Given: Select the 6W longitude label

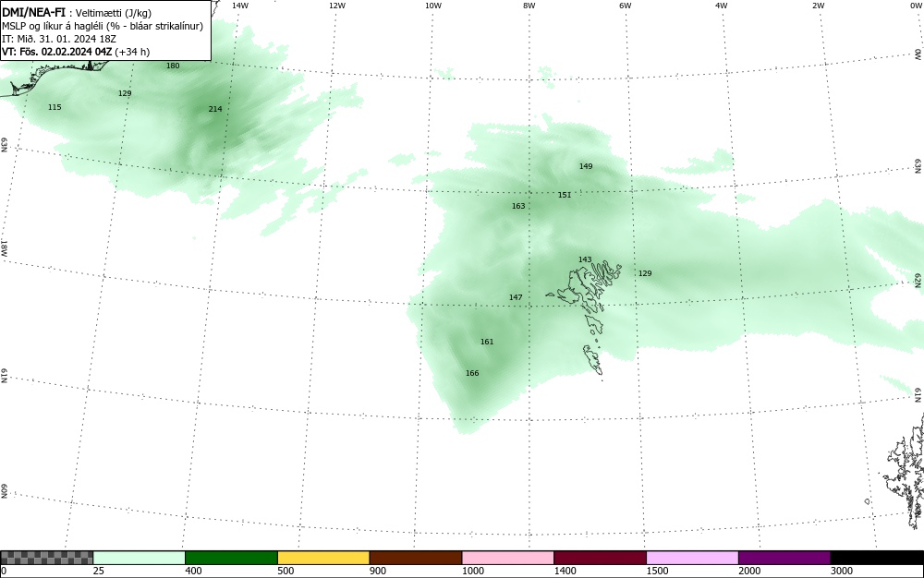Looking at the screenshot, I should point(626,6).
